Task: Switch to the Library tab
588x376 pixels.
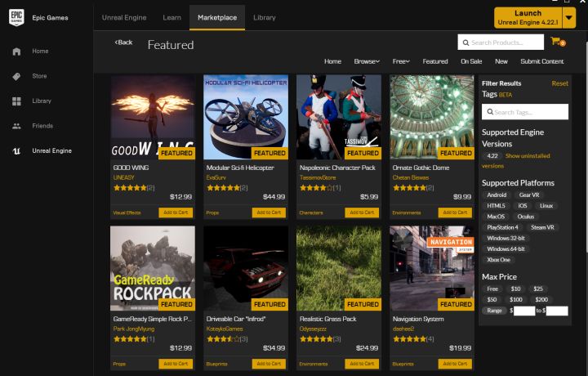Action: click(x=265, y=18)
